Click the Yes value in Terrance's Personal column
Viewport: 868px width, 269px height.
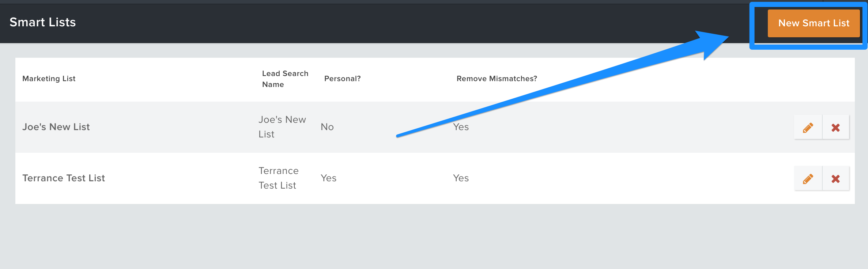(329, 178)
